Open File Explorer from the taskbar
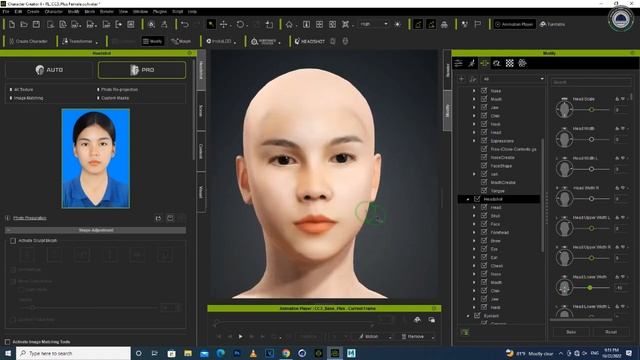Screen dimensions: 640x360 (x=188, y=353)
